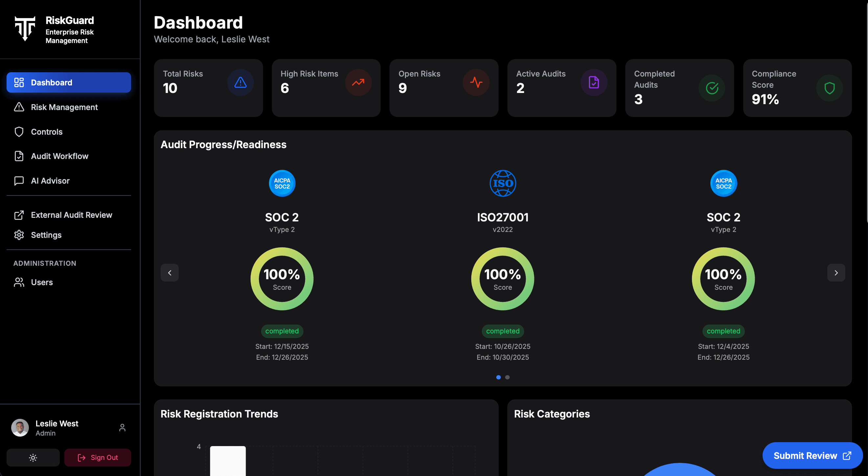Click the score ring of the 12/4/2025 SOC 2 audit
This screenshot has height=476, width=868.
coord(723,279)
